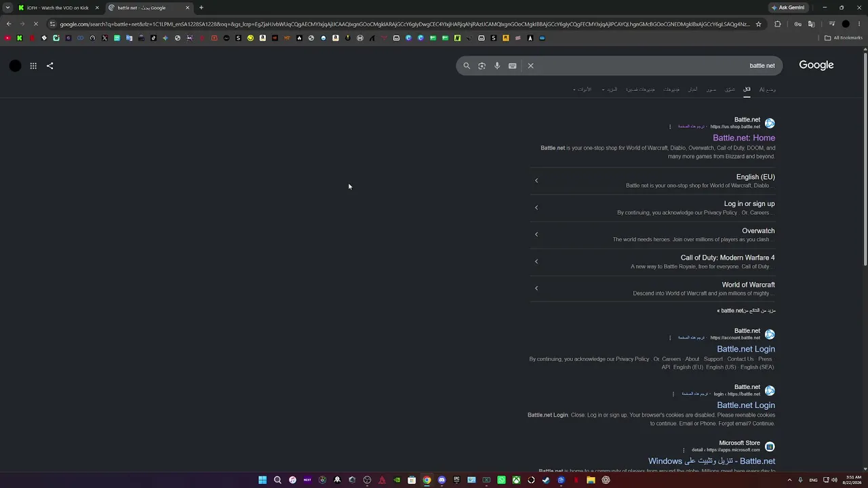Open the Battle.net: Home result link

tap(744, 138)
